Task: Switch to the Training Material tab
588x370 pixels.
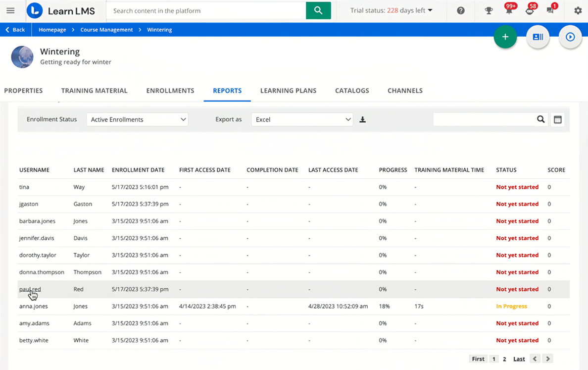Action: click(x=94, y=91)
